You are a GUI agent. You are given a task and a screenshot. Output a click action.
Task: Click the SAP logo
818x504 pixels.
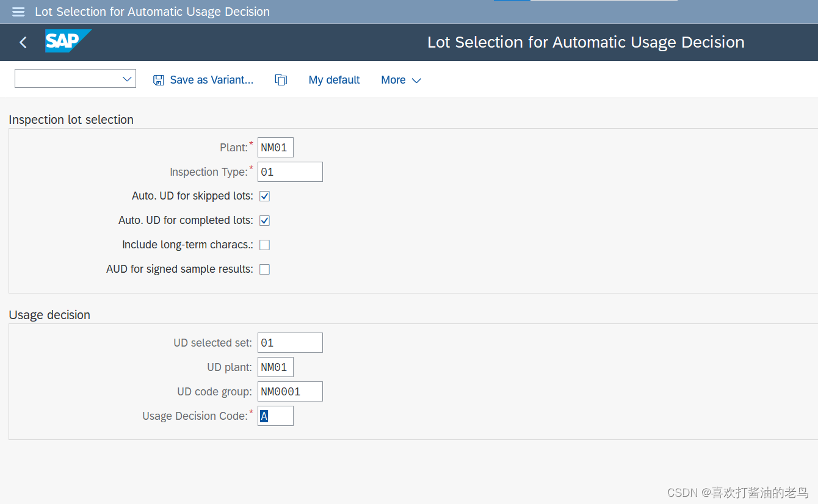coord(68,41)
